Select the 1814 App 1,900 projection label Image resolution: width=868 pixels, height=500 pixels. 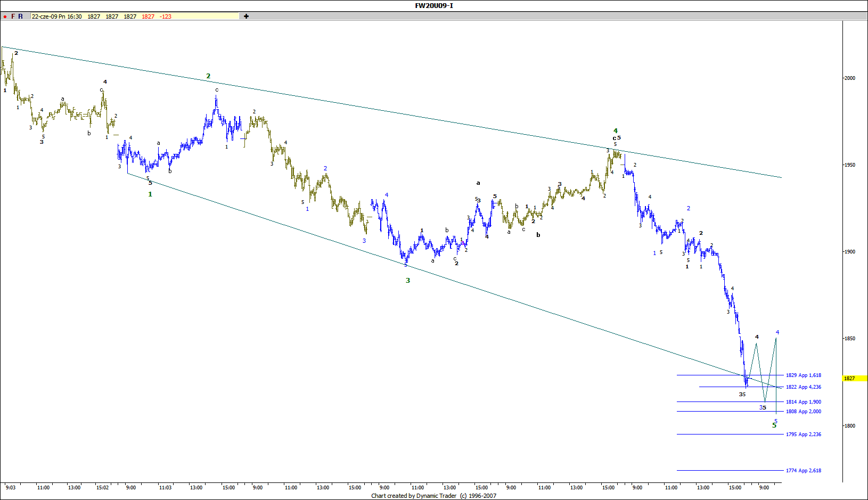point(804,402)
